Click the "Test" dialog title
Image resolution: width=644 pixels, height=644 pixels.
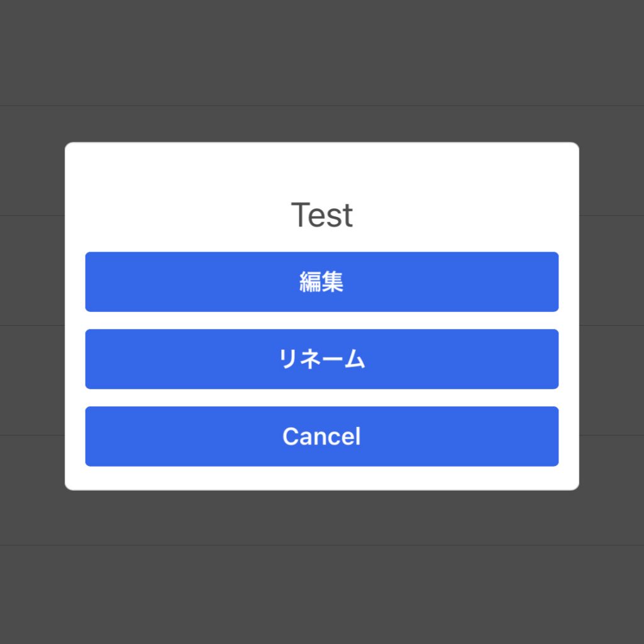[321, 215]
